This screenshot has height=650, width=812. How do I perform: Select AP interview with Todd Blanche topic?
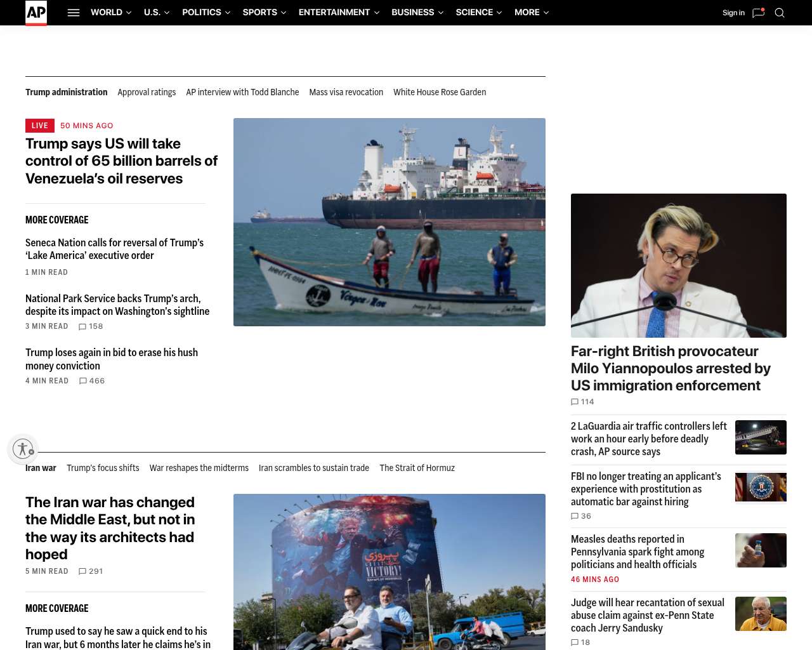coord(242,92)
